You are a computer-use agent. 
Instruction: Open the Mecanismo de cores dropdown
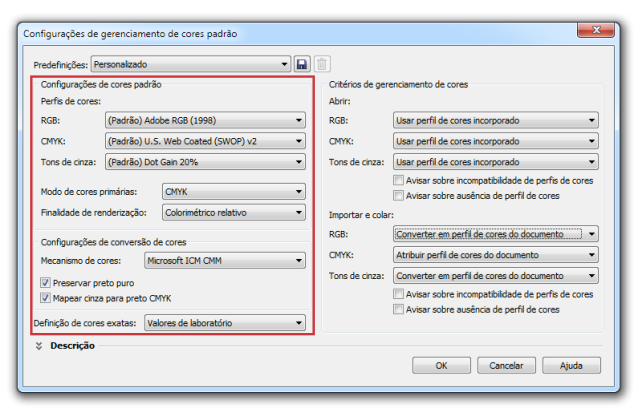click(225, 261)
